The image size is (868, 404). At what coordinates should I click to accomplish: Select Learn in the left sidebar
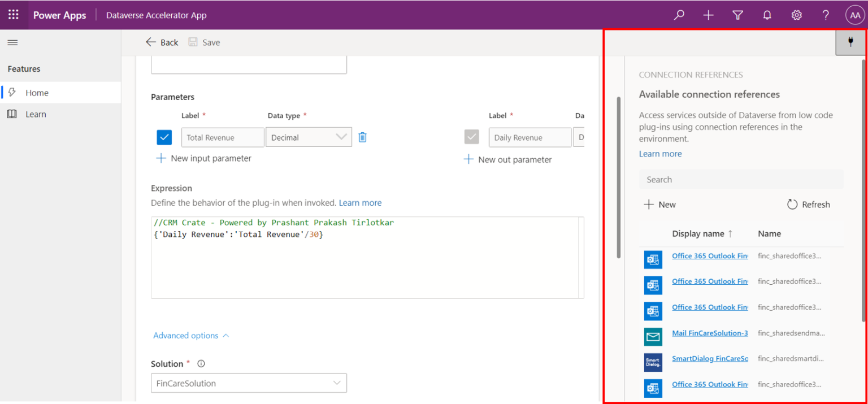36,114
